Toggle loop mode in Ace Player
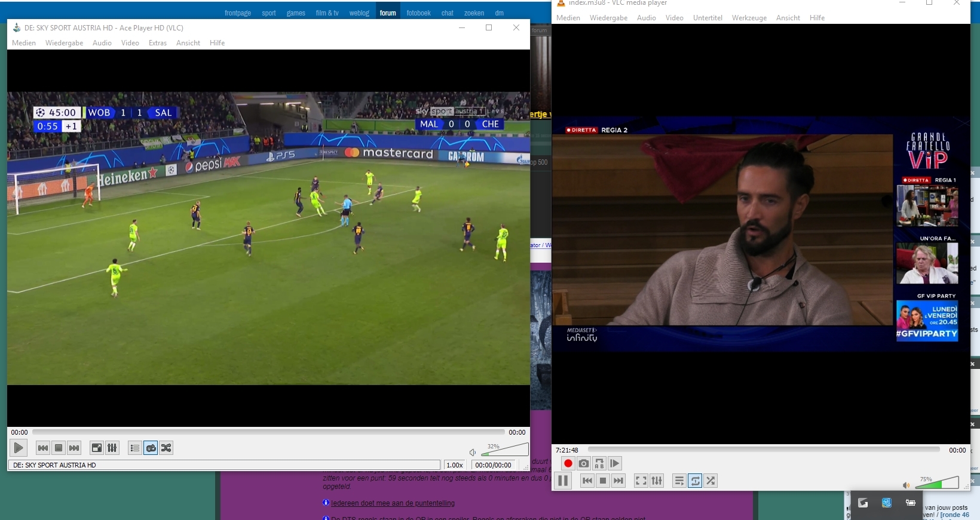Screen dimensions: 980x520 click(x=151, y=448)
